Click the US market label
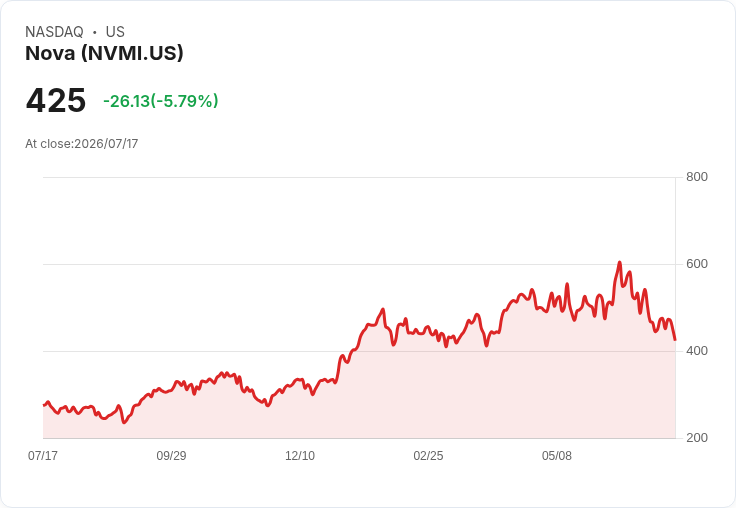The height and width of the screenshot is (508, 736). pos(115,32)
